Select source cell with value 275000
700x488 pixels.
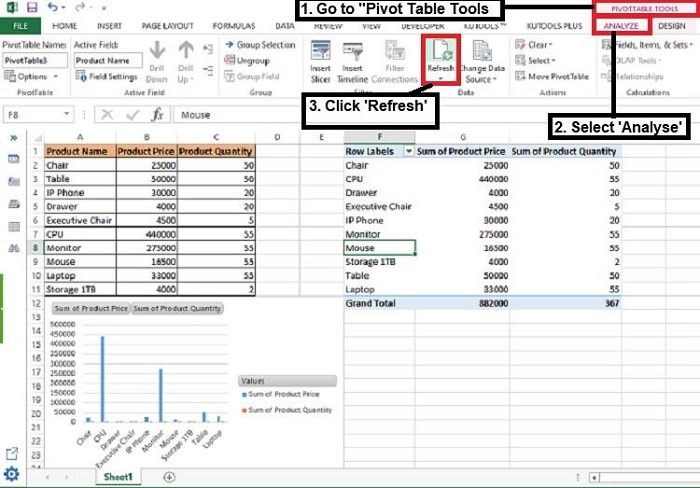point(147,248)
